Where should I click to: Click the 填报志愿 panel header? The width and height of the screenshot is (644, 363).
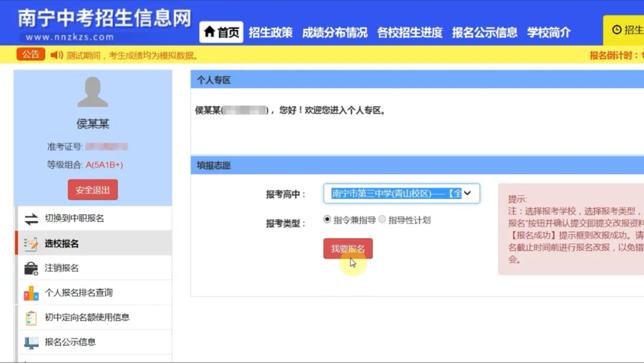(x=417, y=165)
